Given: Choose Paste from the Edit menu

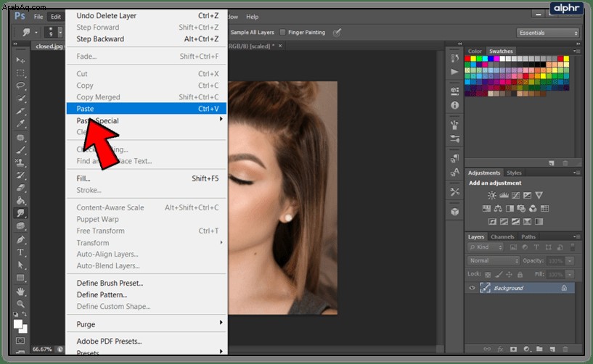Looking at the screenshot, I should pos(147,109).
